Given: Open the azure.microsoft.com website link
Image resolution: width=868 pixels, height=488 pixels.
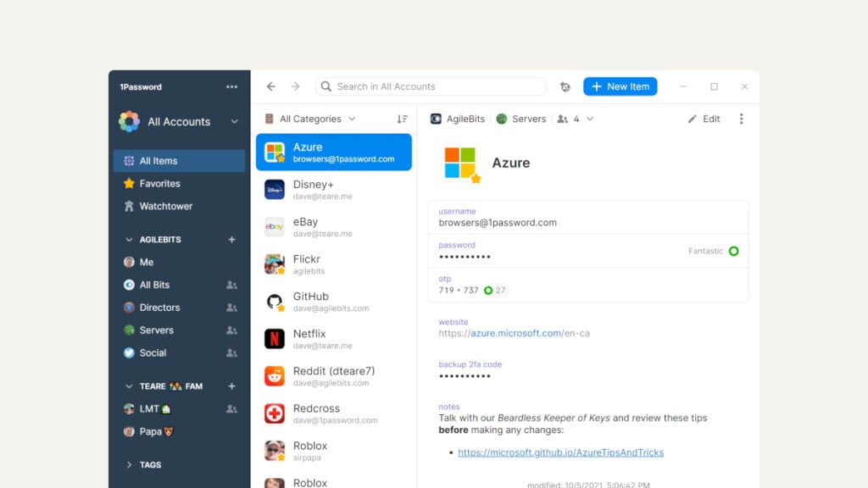Looking at the screenshot, I should point(515,334).
